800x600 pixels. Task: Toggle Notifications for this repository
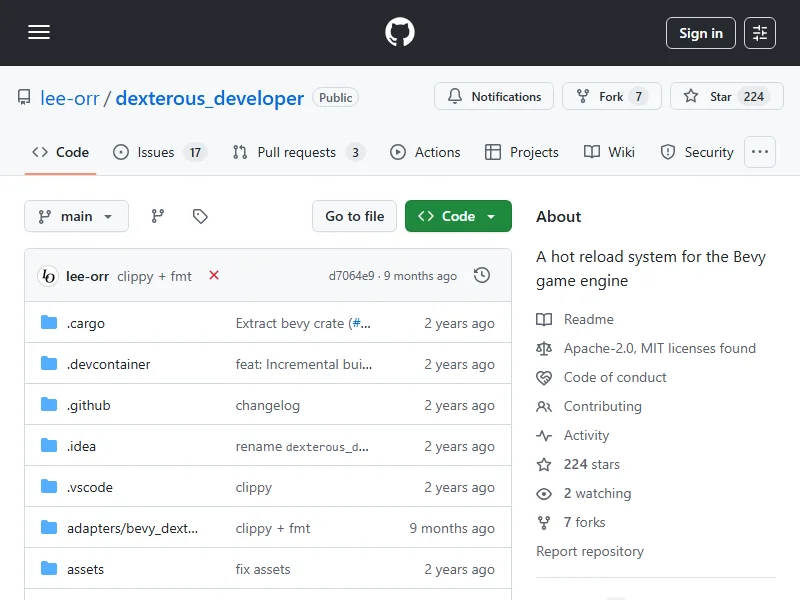point(494,97)
